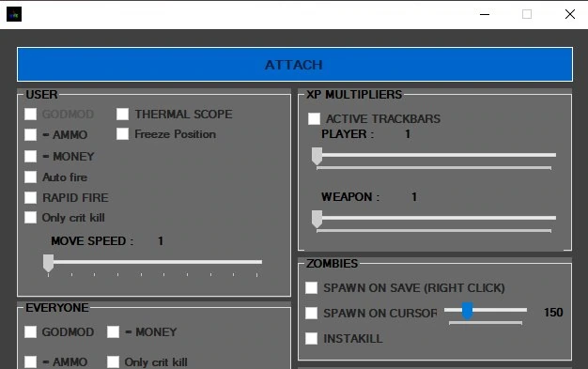The image size is (588, 369).
Task: Click the MOVE SPEED value 1
Action: [x=161, y=241]
